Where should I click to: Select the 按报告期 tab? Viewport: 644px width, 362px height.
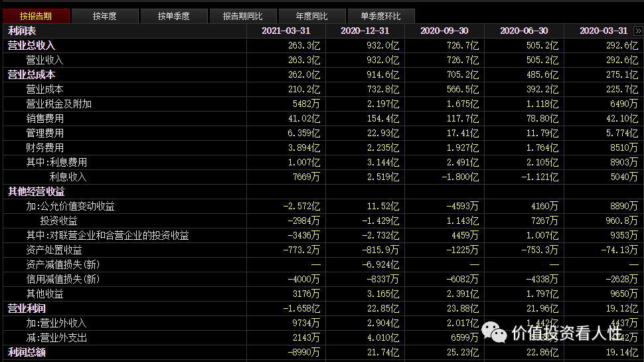coord(36,16)
